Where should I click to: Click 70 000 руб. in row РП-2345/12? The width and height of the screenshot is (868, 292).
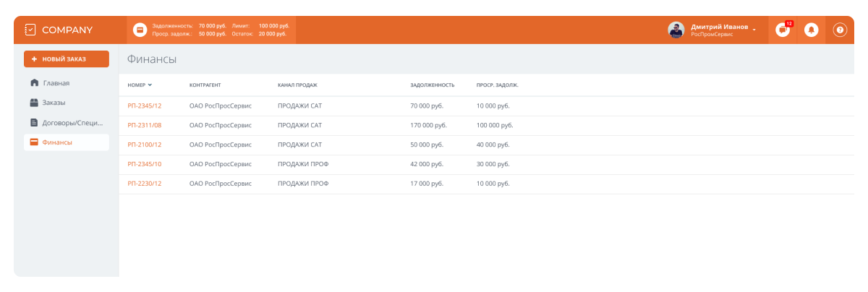(427, 106)
